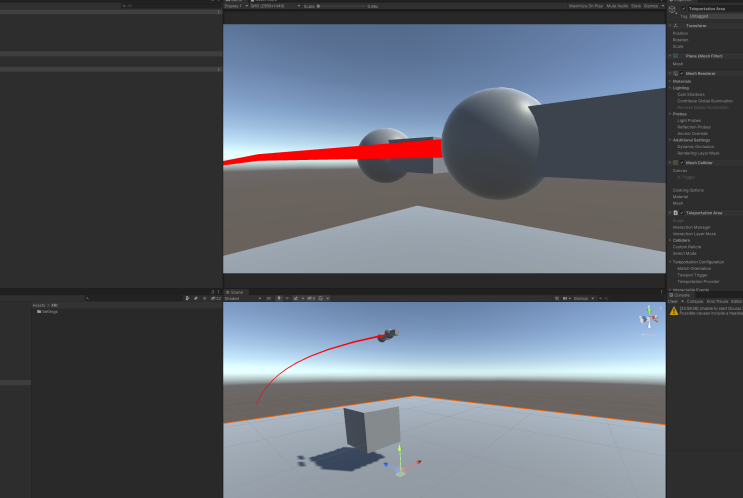Disable the Mesh Renderer checkbox
The image size is (743, 498).
[x=682, y=73]
